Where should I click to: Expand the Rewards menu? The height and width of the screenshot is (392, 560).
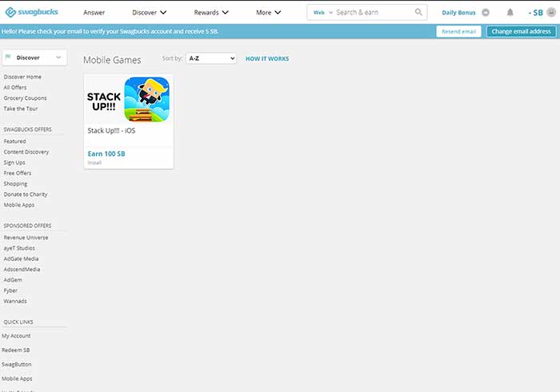pos(210,13)
